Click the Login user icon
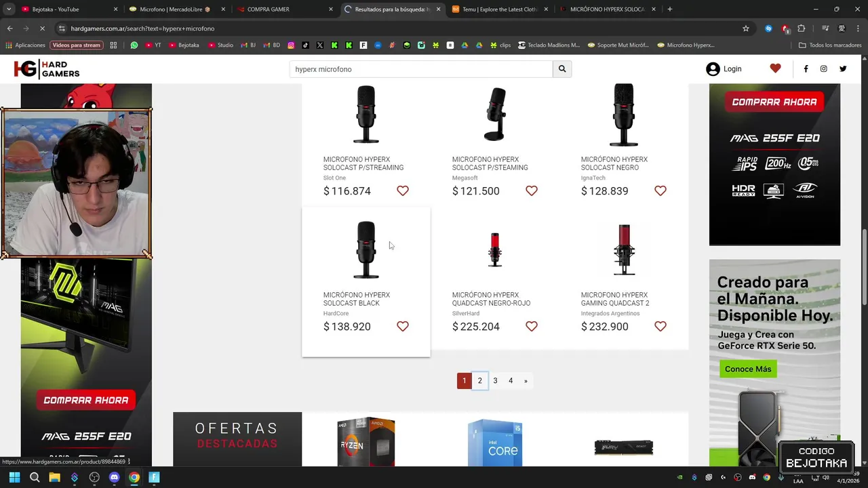Screen dimensions: 868x488 713,69
